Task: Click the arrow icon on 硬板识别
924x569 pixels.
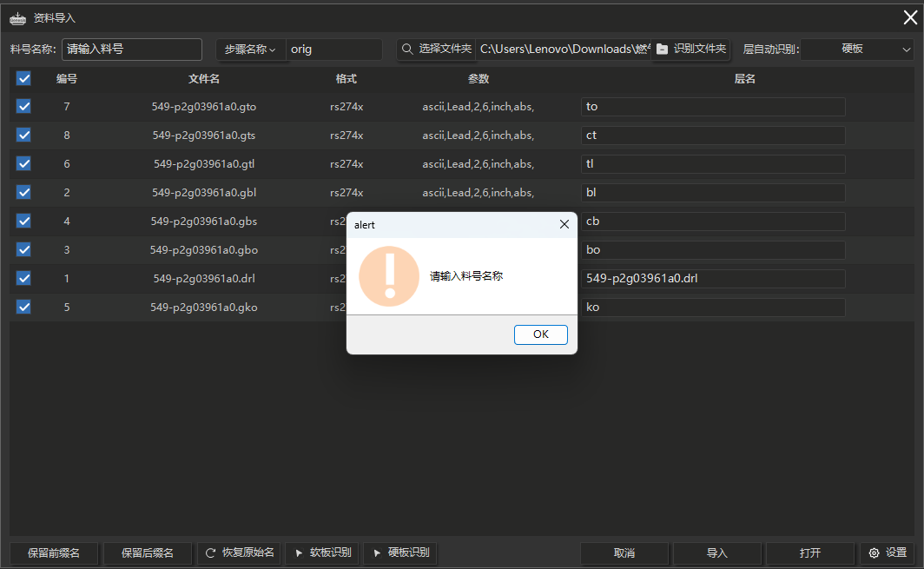Action: 377,553
